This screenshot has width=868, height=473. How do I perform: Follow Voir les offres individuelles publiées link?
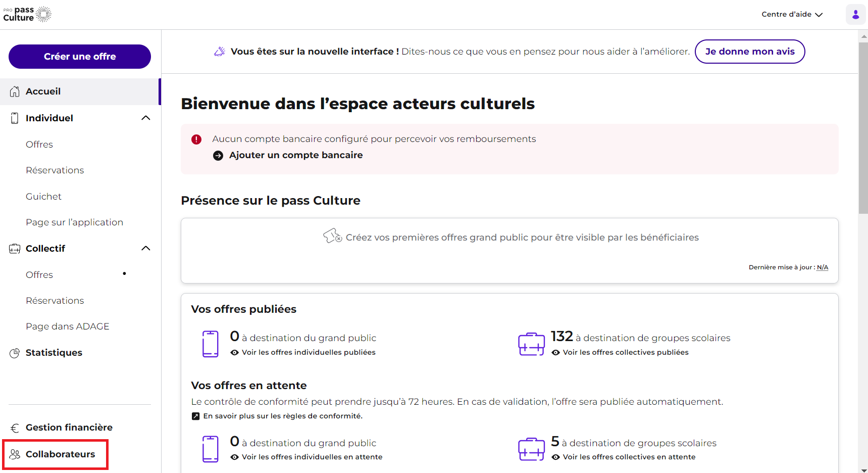[309, 353]
